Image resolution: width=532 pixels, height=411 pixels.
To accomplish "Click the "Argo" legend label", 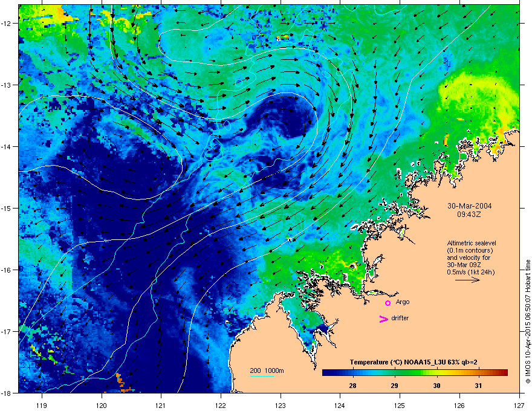I will tap(403, 302).
